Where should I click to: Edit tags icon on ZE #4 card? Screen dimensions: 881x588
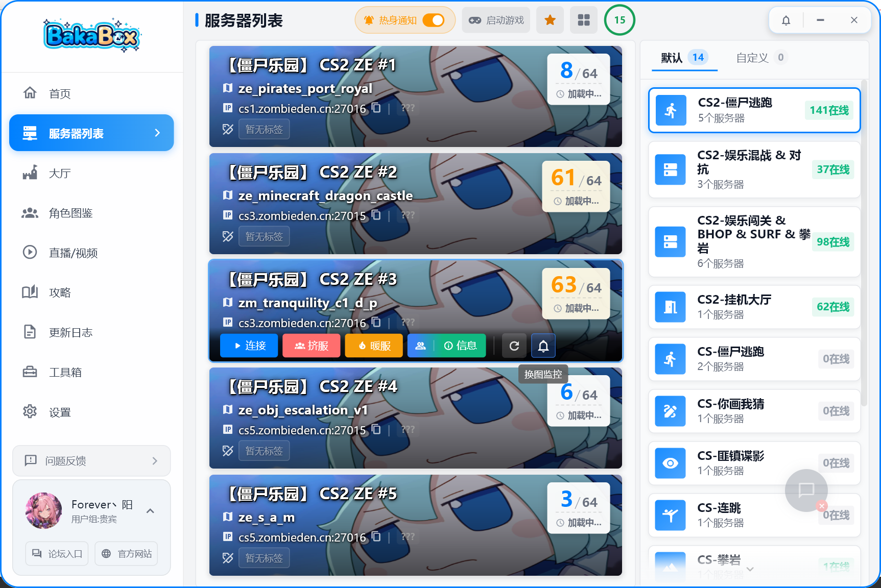tap(228, 451)
